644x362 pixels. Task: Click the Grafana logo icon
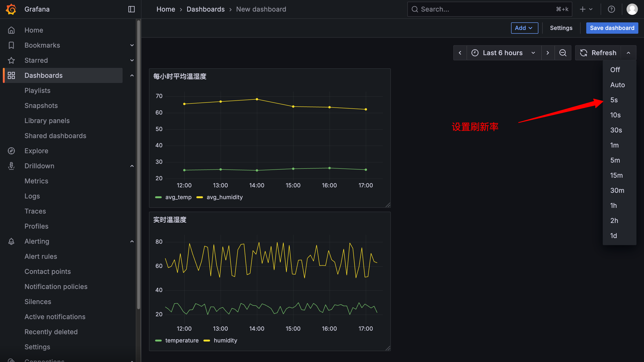click(11, 9)
